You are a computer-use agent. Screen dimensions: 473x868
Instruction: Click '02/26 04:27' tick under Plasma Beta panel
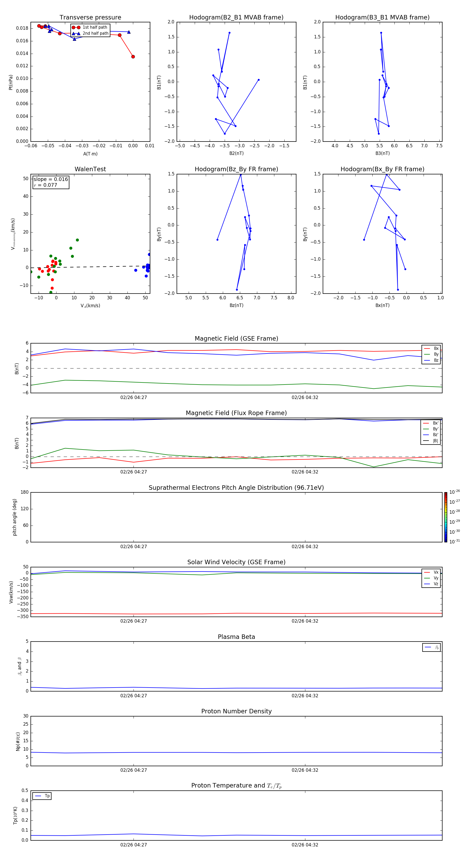point(134,696)
